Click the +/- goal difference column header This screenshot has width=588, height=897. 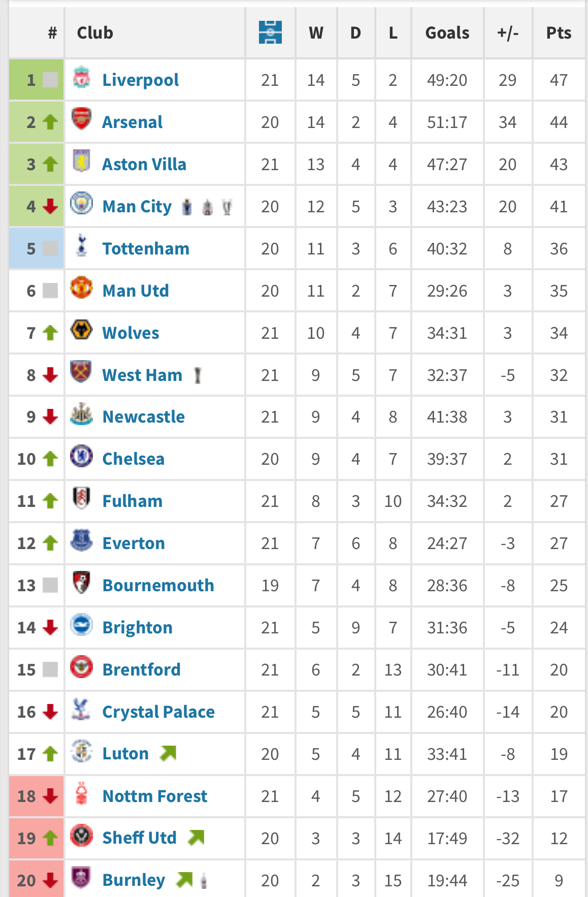pos(508,33)
